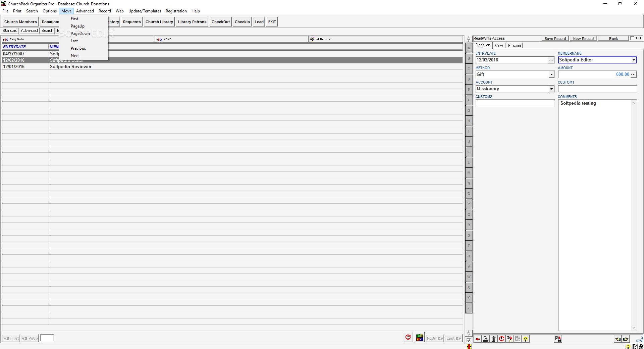Click the page number box beside PgUp

47,338
